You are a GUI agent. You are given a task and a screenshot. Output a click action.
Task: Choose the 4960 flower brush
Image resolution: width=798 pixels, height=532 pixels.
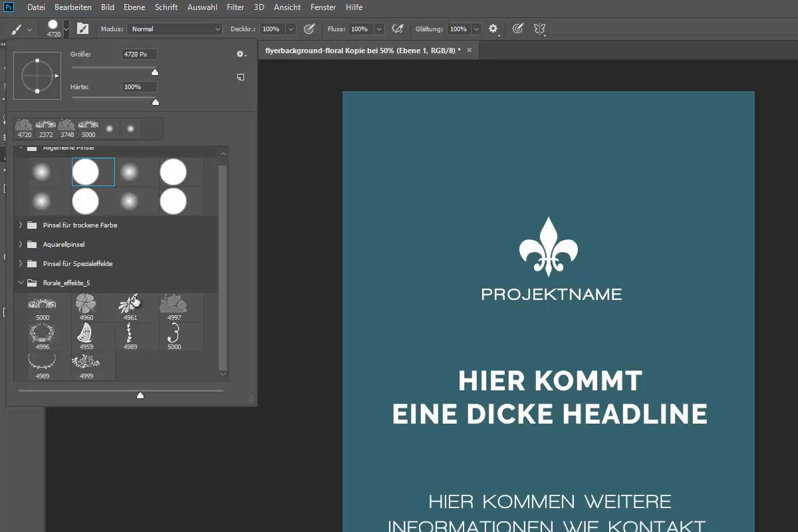tap(86, 308)
